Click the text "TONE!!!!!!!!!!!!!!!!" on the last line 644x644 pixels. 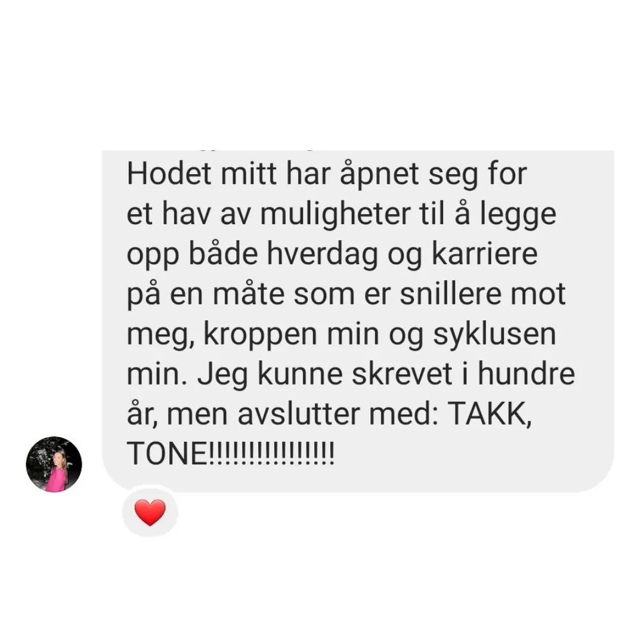click(x=231, y=454)
